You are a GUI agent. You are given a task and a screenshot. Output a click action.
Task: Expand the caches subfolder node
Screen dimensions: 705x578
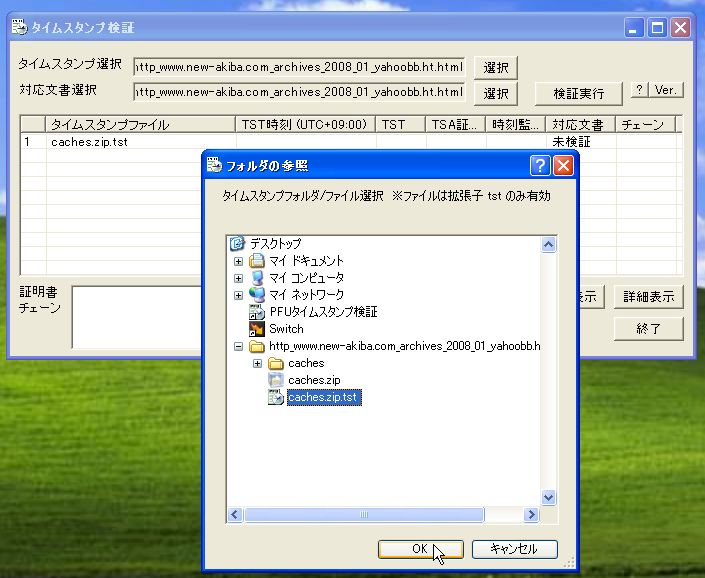257,364
